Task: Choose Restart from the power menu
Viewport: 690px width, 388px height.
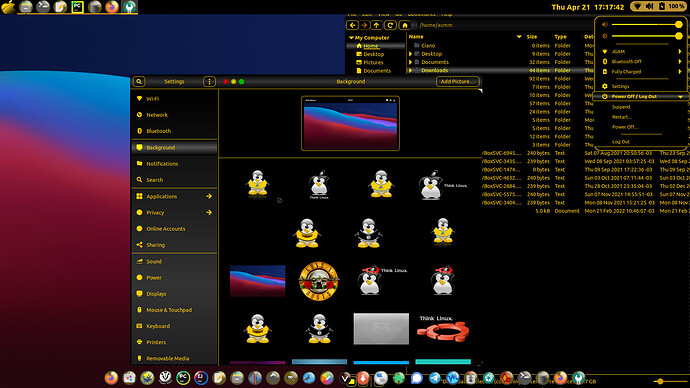Action: point(621,117)
